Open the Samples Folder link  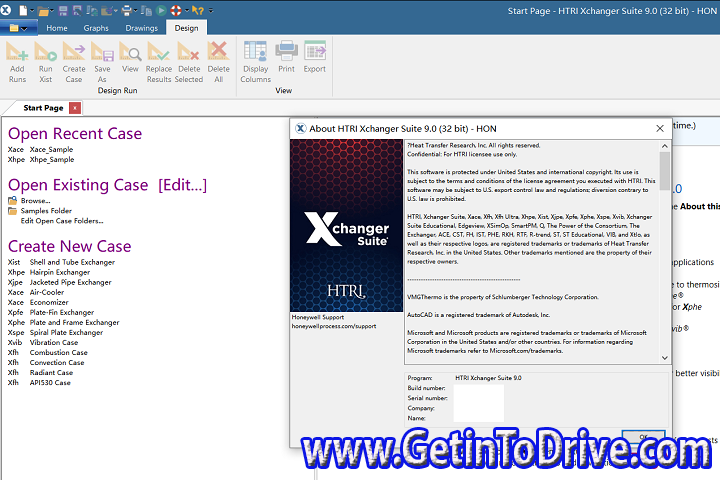coord(46,211)
